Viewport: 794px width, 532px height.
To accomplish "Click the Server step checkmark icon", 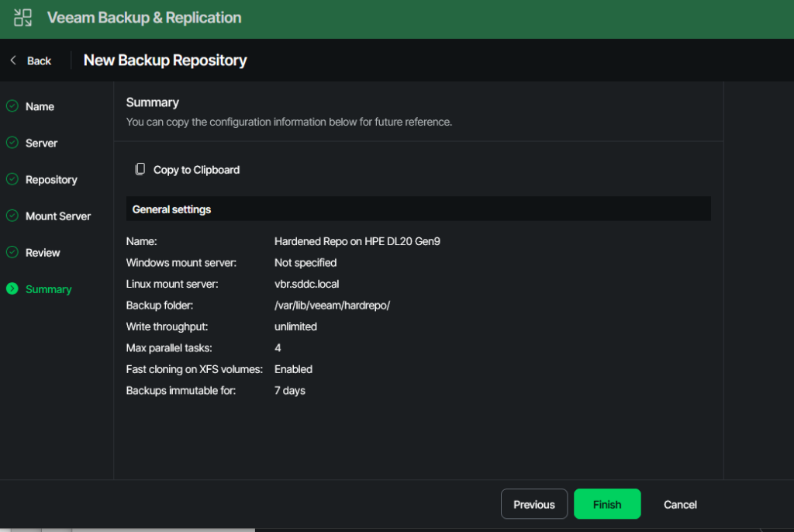I will coord(12,143).
